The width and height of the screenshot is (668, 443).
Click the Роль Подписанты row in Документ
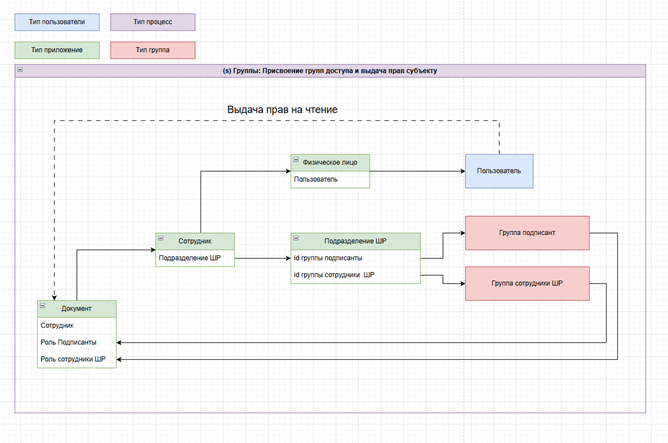(x=77, y=342)
